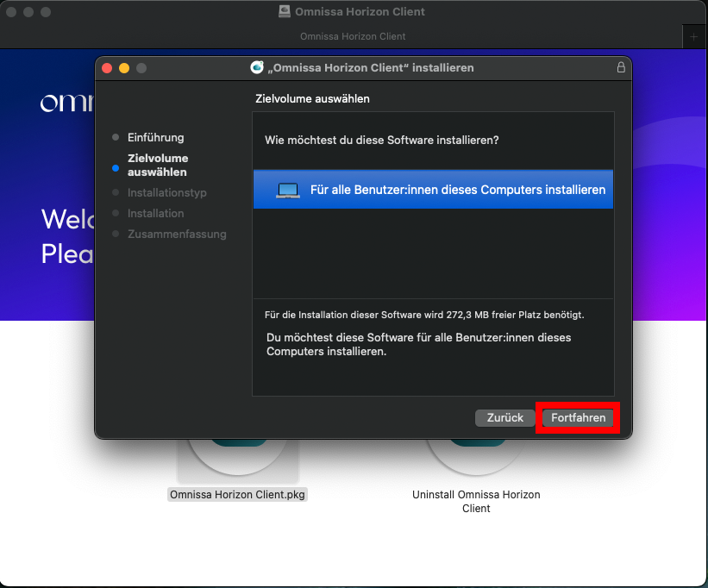Screen dimensions: 708x588
Task: Click the lock icon in the installer title bar
Action: 621,67
